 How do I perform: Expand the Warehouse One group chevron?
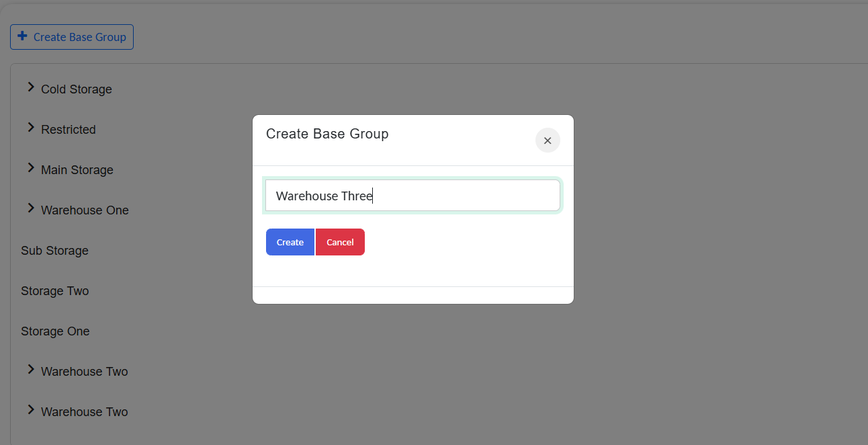click(31, 208)
